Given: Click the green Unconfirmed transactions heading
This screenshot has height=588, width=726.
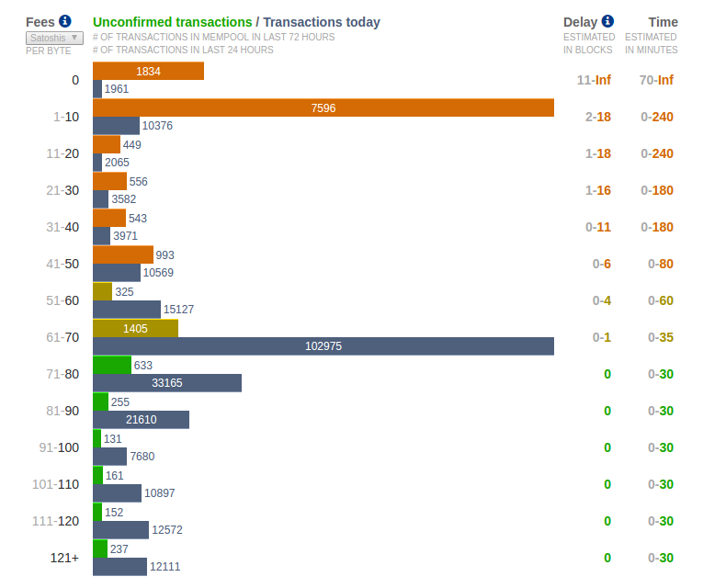Looking at the screenshot, I should coord(172,22).
